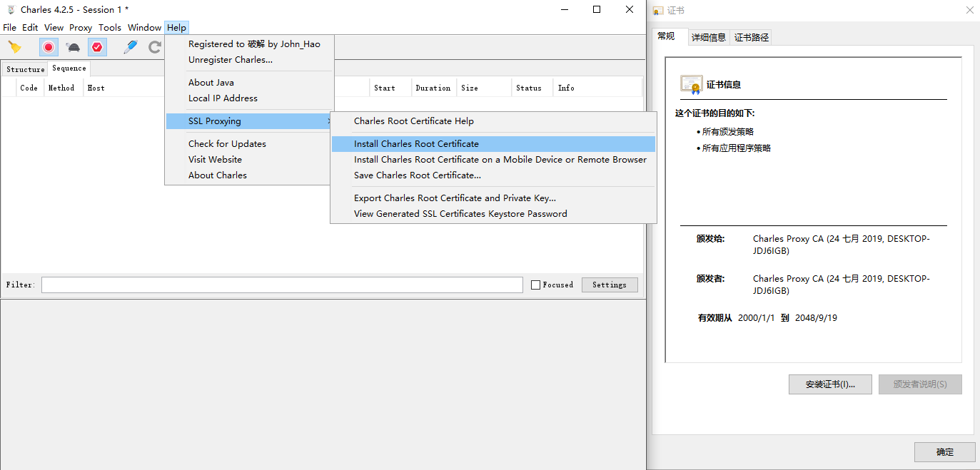Image resolution: width=980 pixels, height=470 pixels.
Task: Click the 确定 button
Action: point(945,452)
